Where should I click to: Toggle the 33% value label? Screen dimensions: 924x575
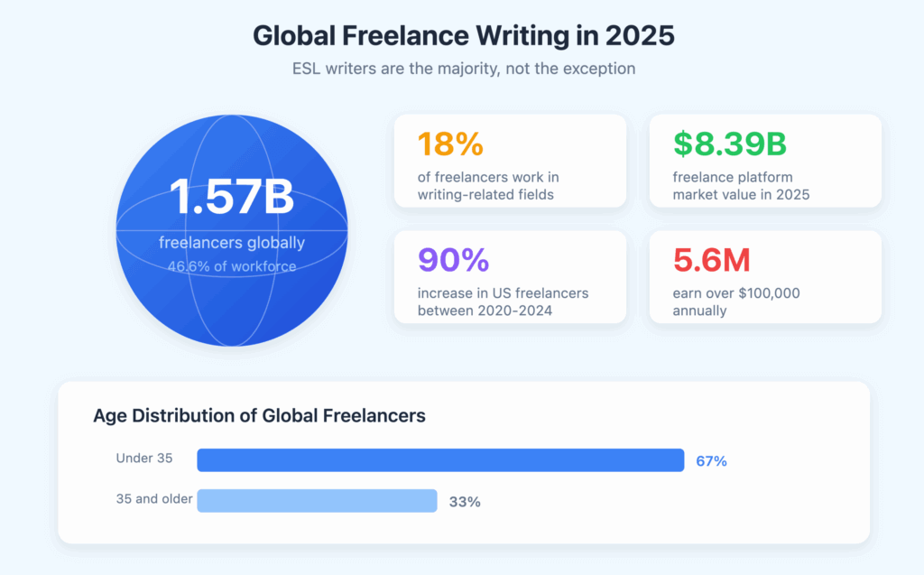[464, 501]
